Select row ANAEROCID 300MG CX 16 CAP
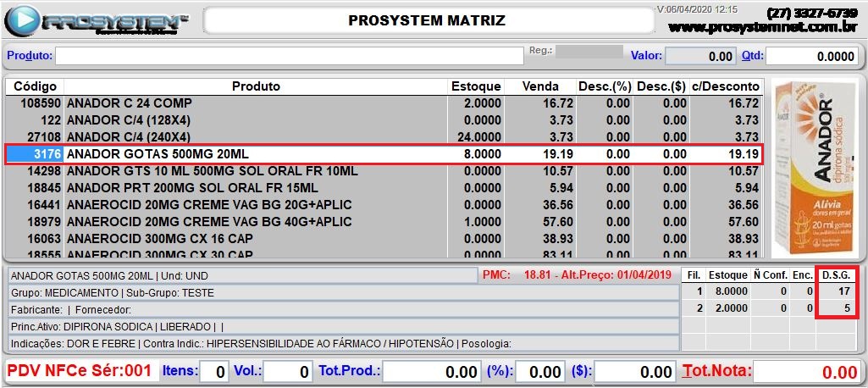 pos(383,239)
